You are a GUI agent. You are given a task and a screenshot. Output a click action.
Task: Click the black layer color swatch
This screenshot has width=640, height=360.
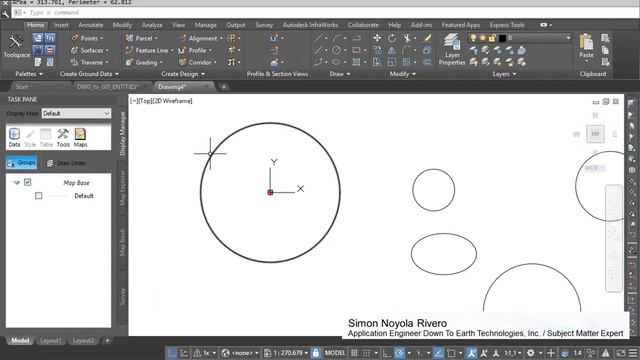pos(502,38)
